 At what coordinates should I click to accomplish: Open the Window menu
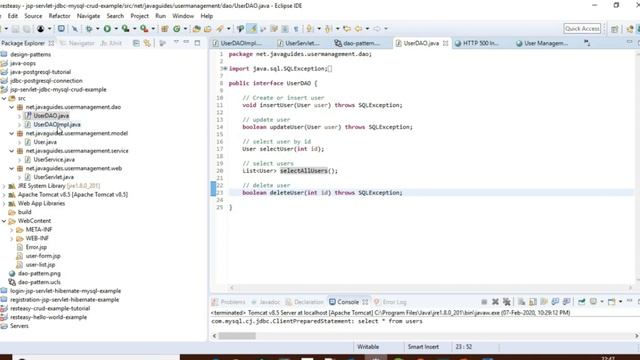pyautogui.click(x=183, y=16)
